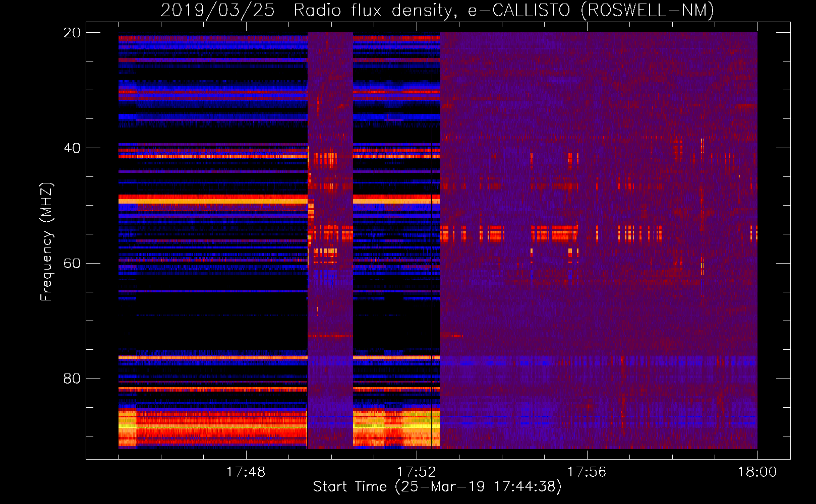This screenshot has height=504, width=816.
Task: Click the 60 frequency tick label
Action: [72, 264]
